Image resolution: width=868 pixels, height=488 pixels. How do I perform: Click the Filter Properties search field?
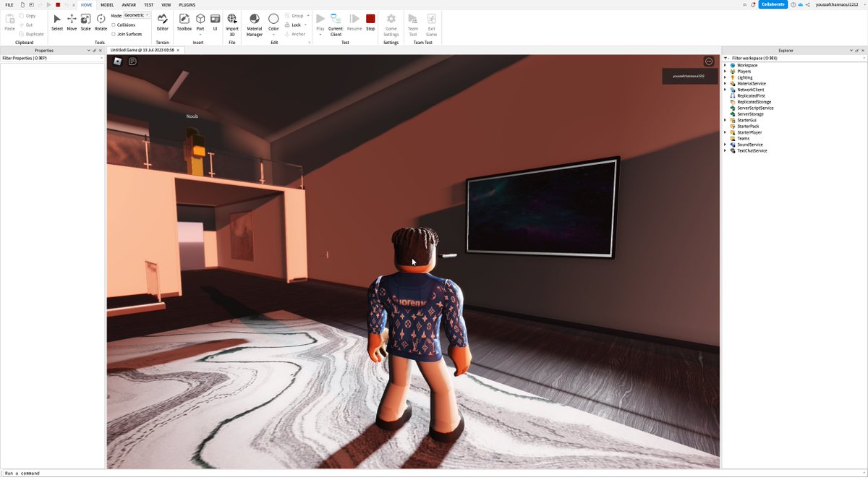[x=53, y=58]
